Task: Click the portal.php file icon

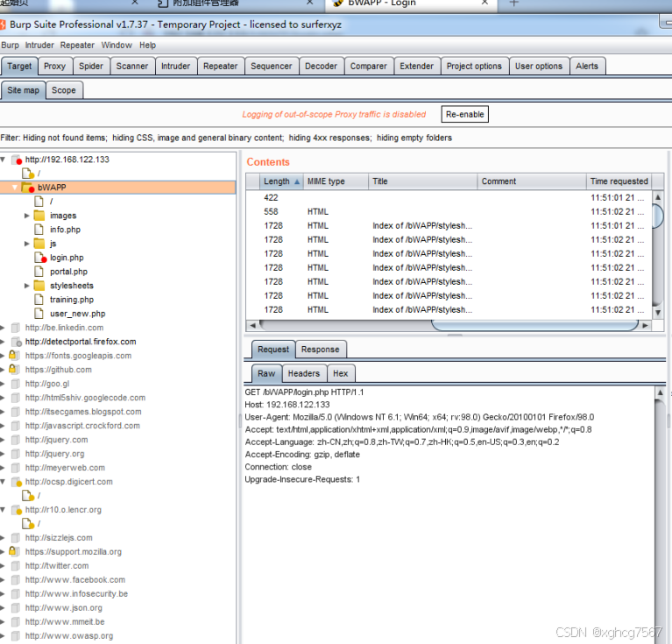Action: pos(39,272)
